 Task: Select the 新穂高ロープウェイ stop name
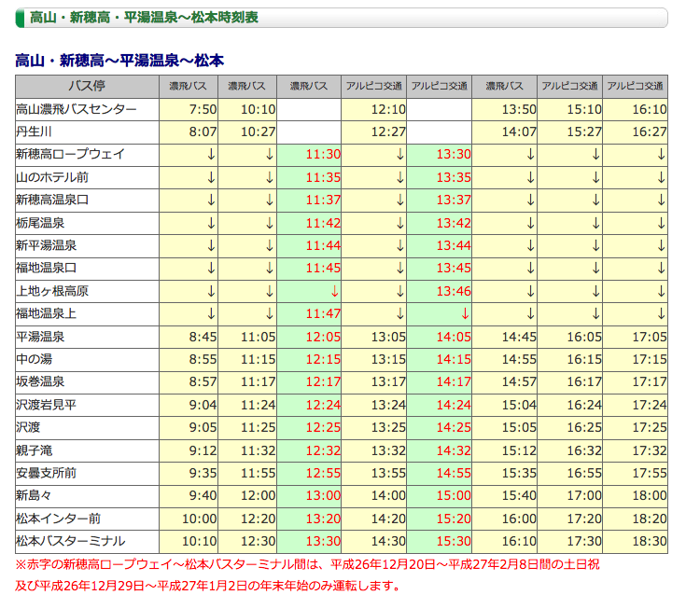(x=70, y=154)
